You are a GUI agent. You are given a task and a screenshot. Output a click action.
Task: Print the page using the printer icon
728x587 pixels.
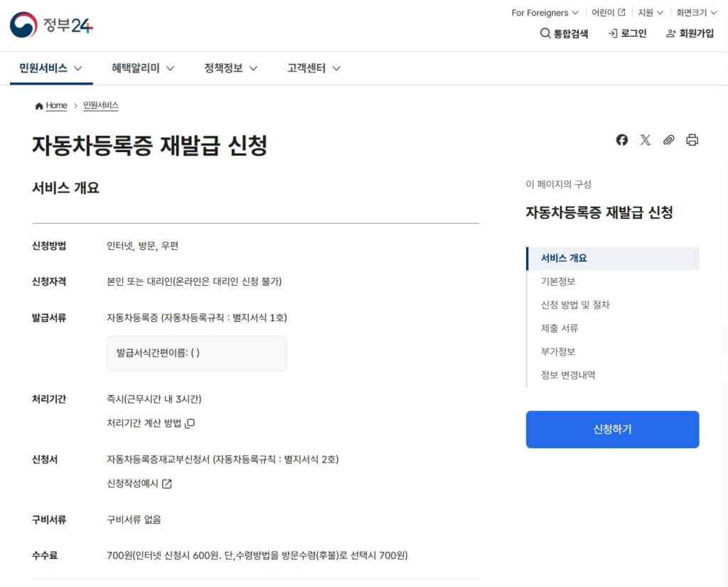(x=692, y=140)
